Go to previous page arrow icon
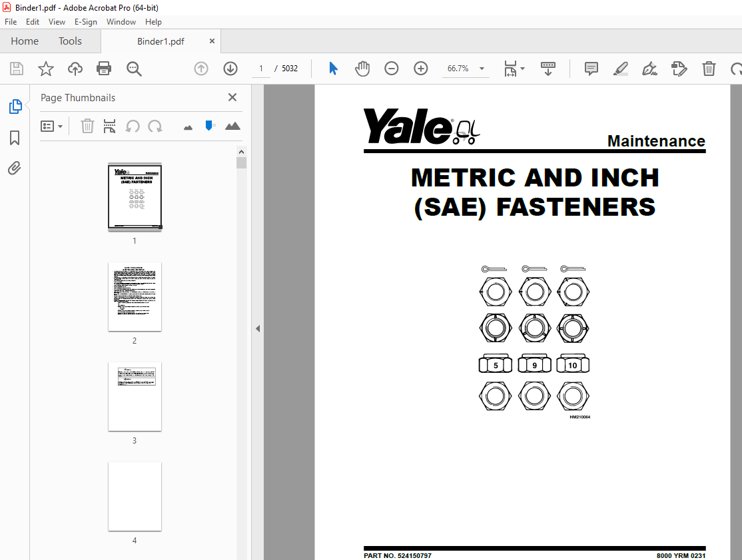Image resolution: width=742 pixels, height=560 pixels. [x=201, y=69]
